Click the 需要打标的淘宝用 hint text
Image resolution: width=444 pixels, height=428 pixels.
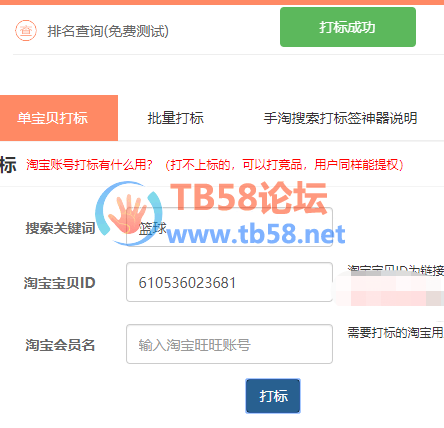pyautogui.click(x=395, y=332)
